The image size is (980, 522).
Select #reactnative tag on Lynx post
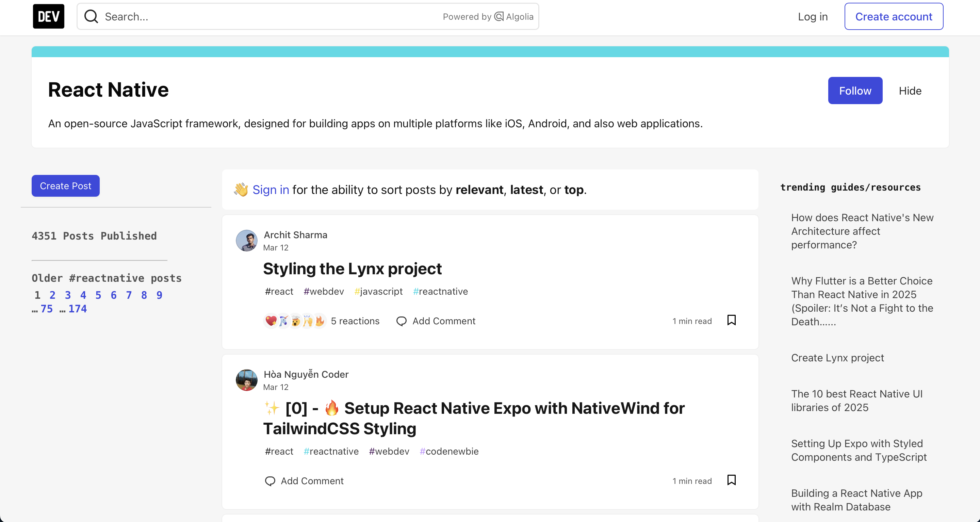(x=440, y=291)
